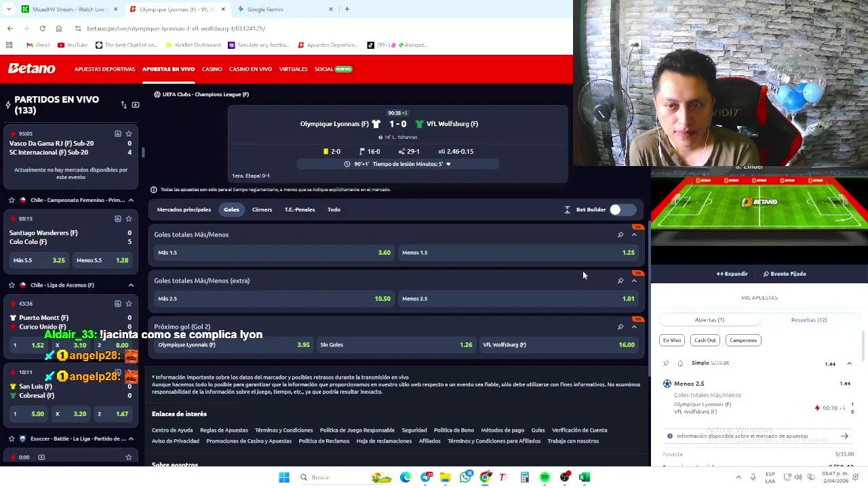Star the Esoccer Battle La Liga league
The width and height of the screenshot is (868, 488).
12,439
